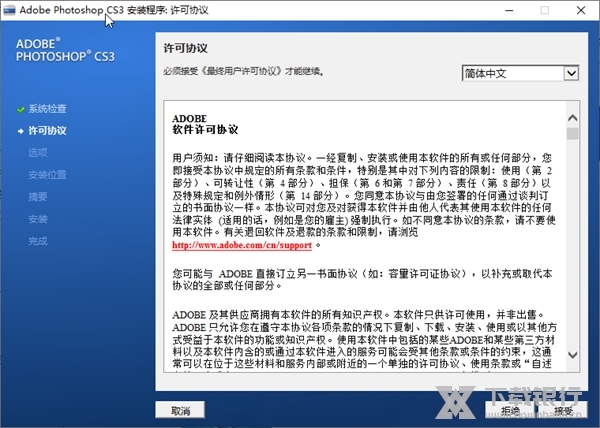
Task: Select 系统检查 step in sidebar
Action: [47, 109]
